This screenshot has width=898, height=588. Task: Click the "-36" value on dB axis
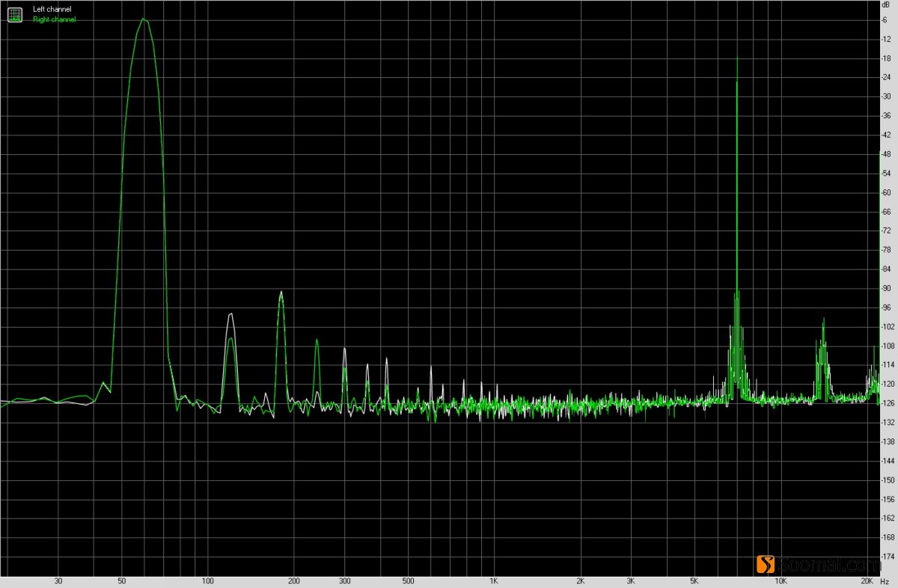coord(887,116)
